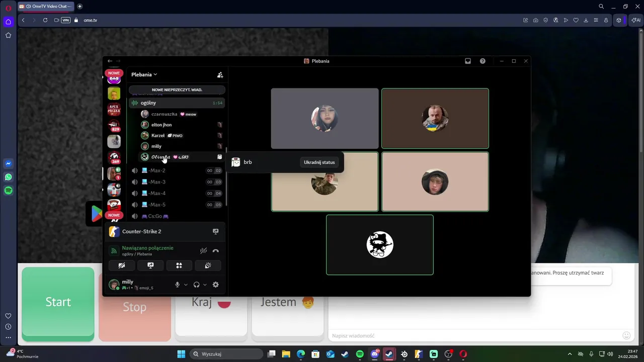
Task: Open Discord help question mark icon
Action: tap(482, 61)
